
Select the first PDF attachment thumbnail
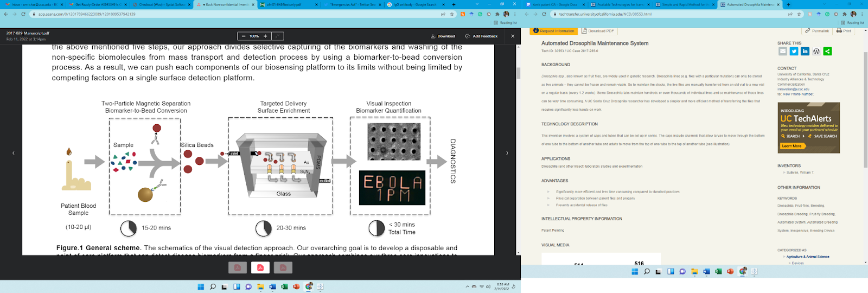pyautogui.click(x=237, y=267)
